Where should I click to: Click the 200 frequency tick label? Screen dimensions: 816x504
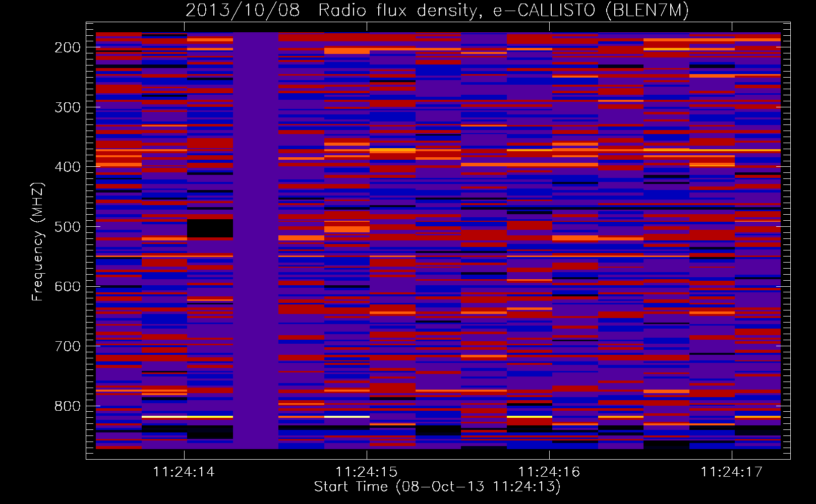click(68, 47)
